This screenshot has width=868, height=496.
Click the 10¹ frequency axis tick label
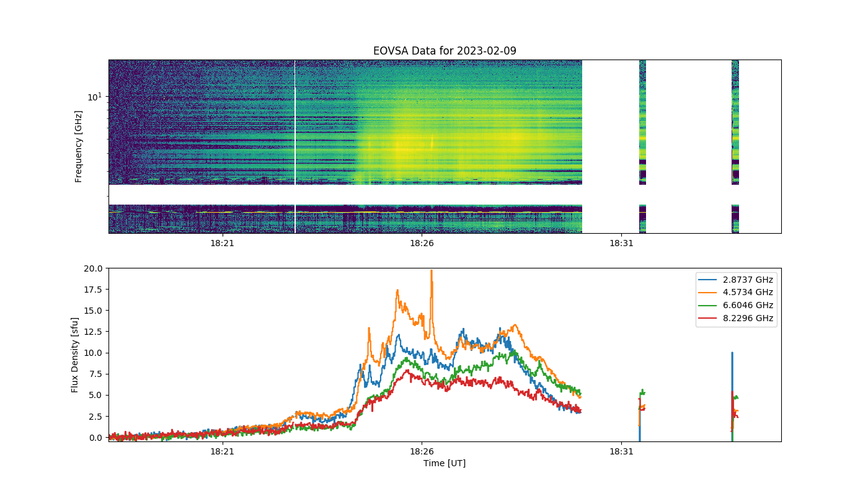tap(94, 97)
